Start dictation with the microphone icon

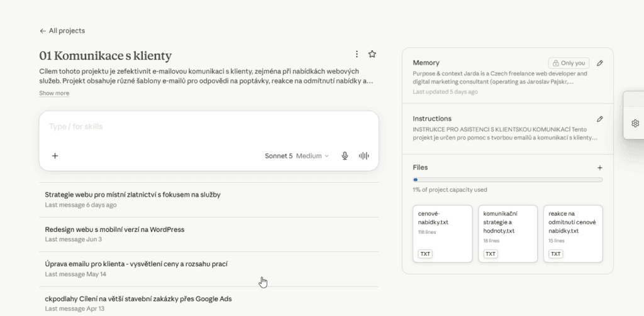click(x=345, y=156)
